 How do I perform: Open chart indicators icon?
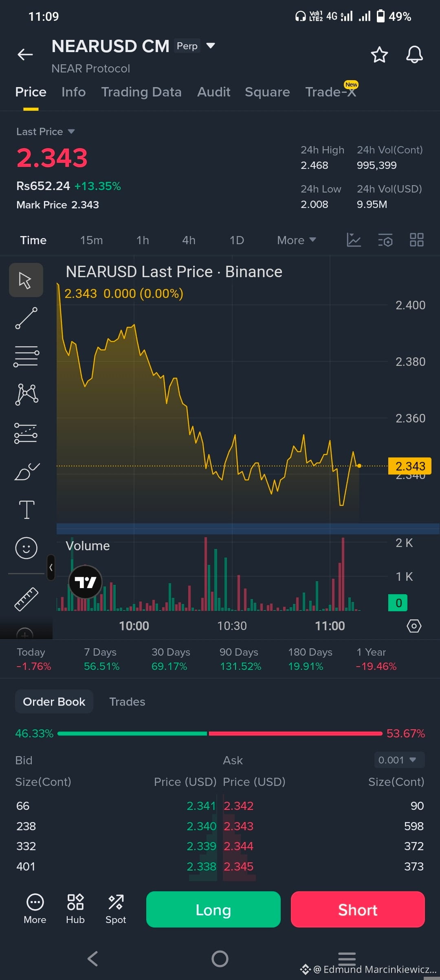coord(354,240)
